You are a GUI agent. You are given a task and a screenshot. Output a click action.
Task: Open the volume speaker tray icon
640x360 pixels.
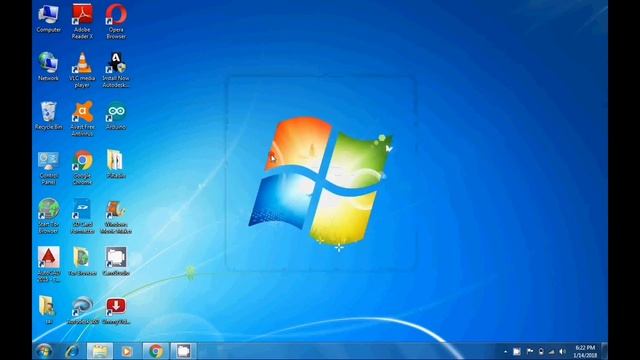click(x=562, y=351)
